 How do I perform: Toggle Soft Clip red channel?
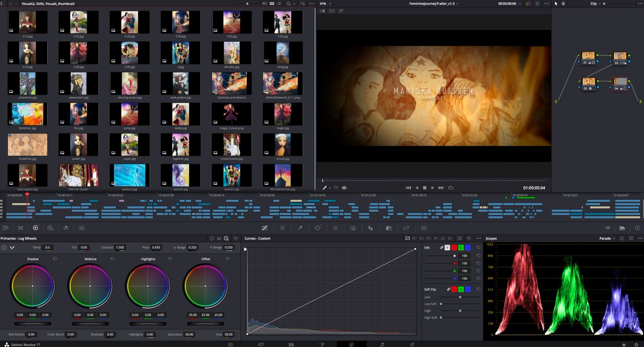point(454,290)
